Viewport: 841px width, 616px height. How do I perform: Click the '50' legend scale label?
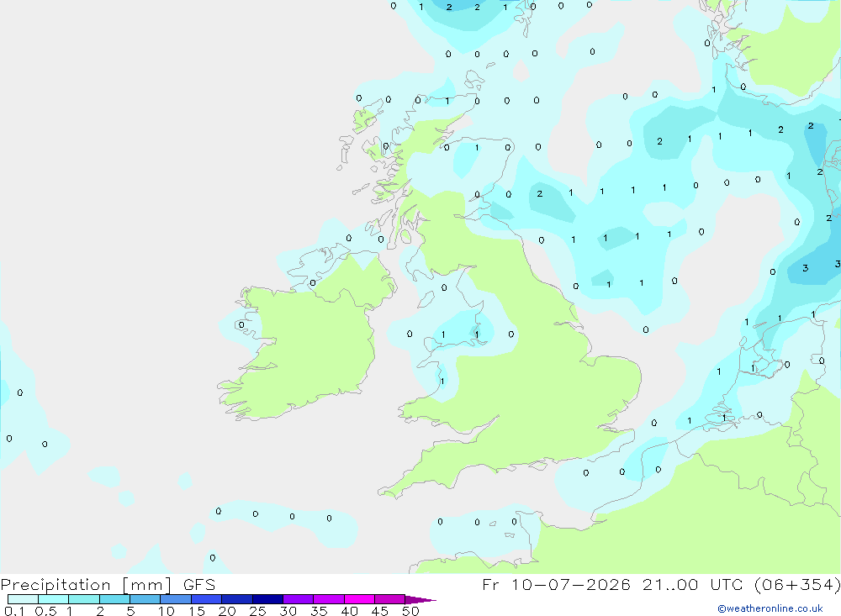411,611
